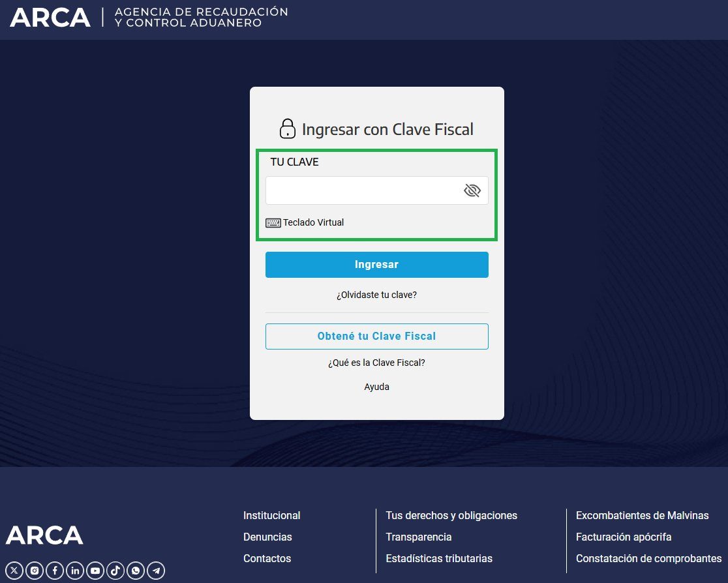
Task: Click the Ayuda link
Action: (x=376, y=387)
